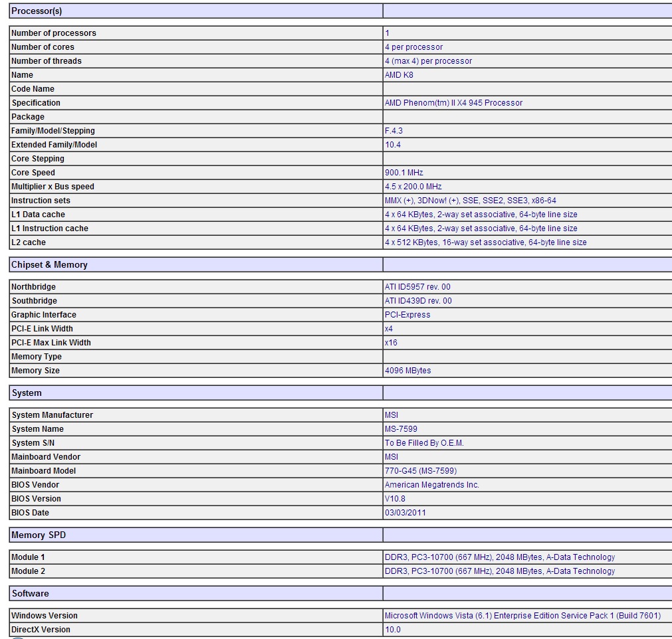Select the 'MS-7599' system name value
Image resolution: width=672 pixels, height=639 pixels.
401,429
